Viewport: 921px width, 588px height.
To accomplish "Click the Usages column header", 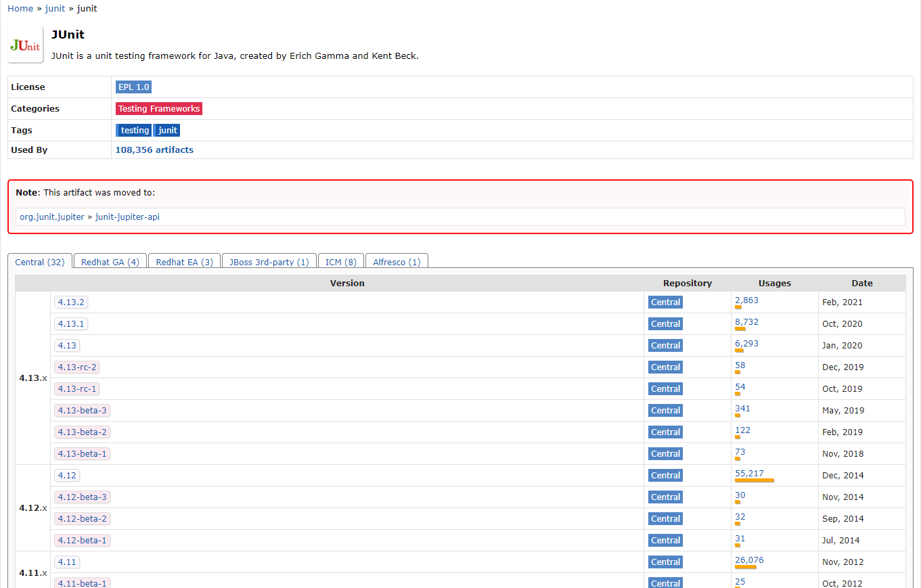I will coord(775,284).
